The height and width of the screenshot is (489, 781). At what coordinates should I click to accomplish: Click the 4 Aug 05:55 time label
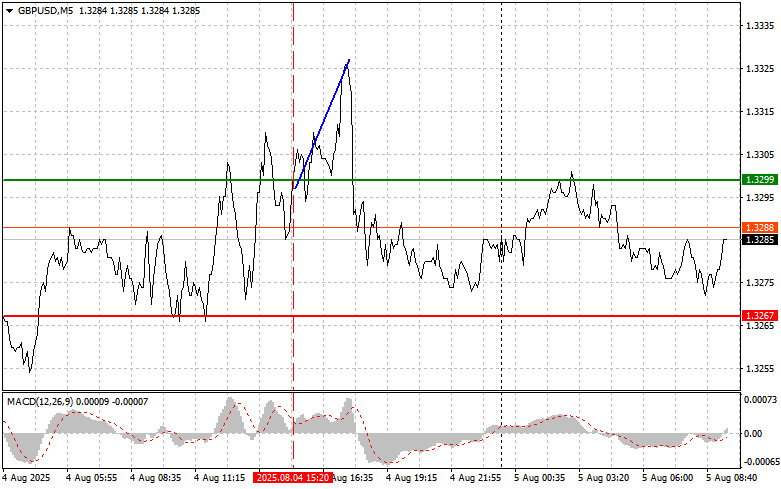point(91,478)
